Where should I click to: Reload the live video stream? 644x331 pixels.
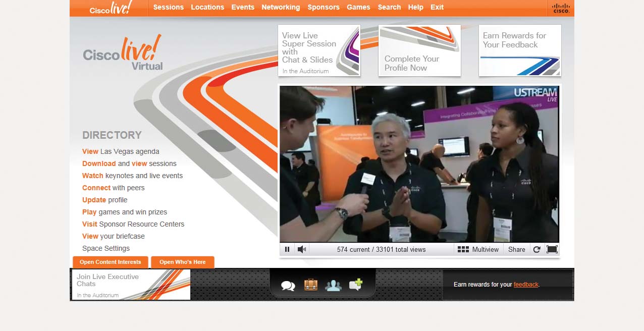(x=536, y=249)
